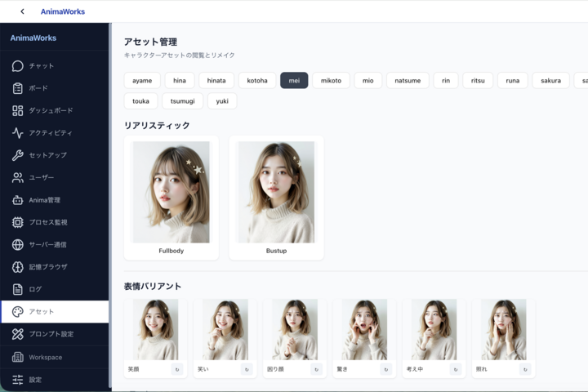Click the キャラクターアセットの閲覧とリメイク subtitle
Screen dimensions: 588x392
179,56
